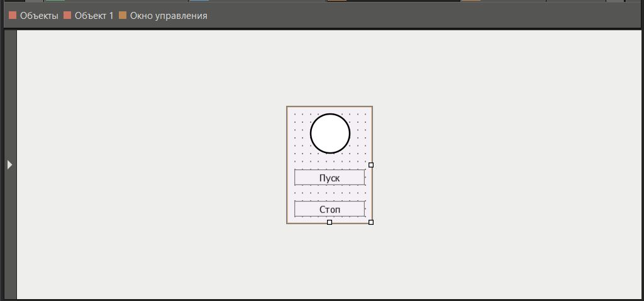Click the dark left sidebar strip below arrow
The image size is (644, 301).
click(x=9, y=239)
